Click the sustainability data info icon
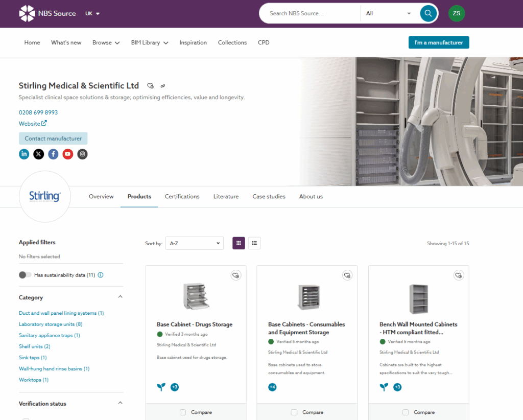The width and height of the screenshot is (523, 420). point(101,275)
